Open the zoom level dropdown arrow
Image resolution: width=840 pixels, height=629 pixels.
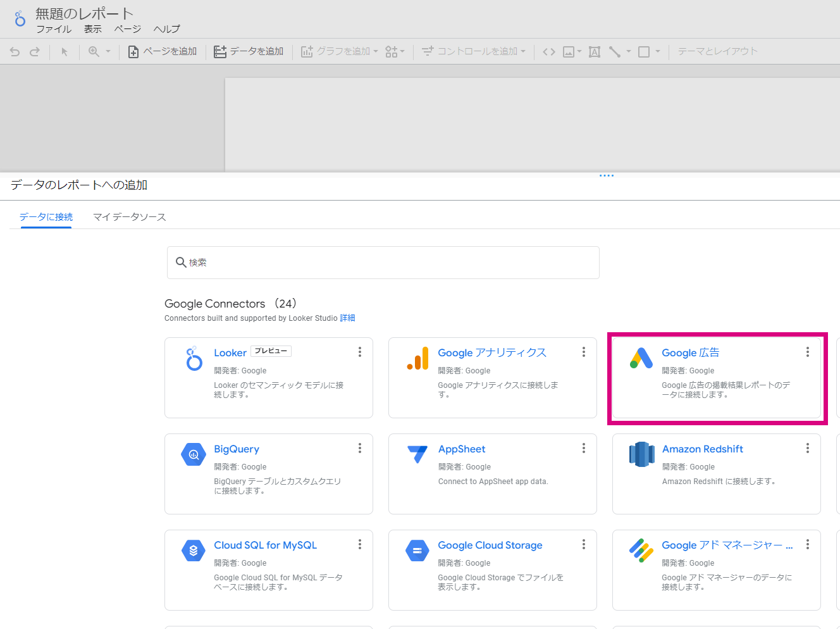coord(108,52)
